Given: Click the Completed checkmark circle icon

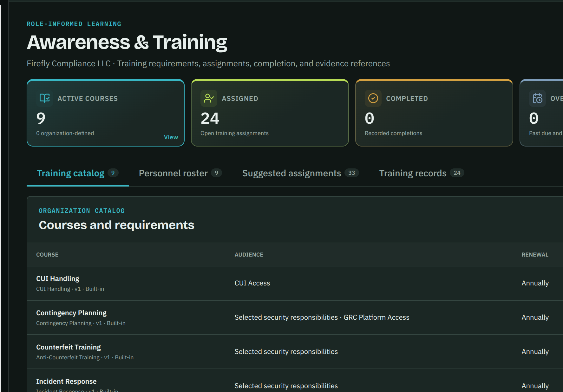Looking at the screenshot, I should pos(373,98).
